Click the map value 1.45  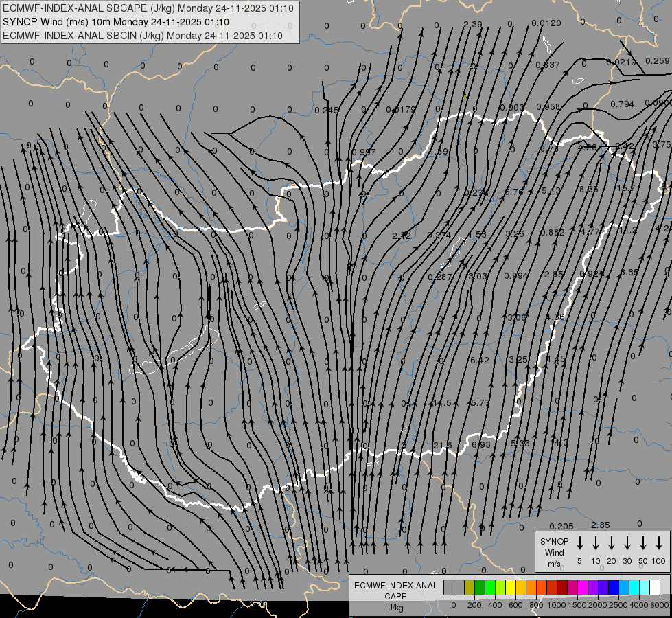point(556,359)
